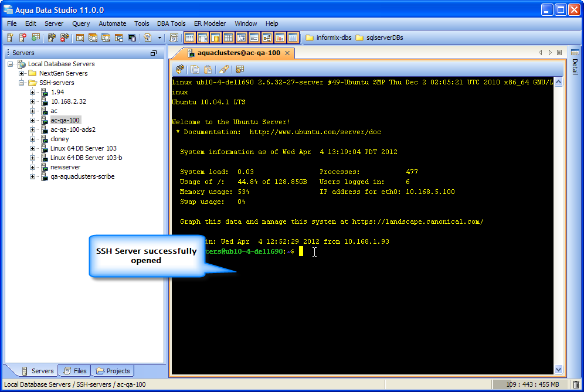
Task: Toggle the last highlighted grid toolbar button
Action: (x=293, y=38)
